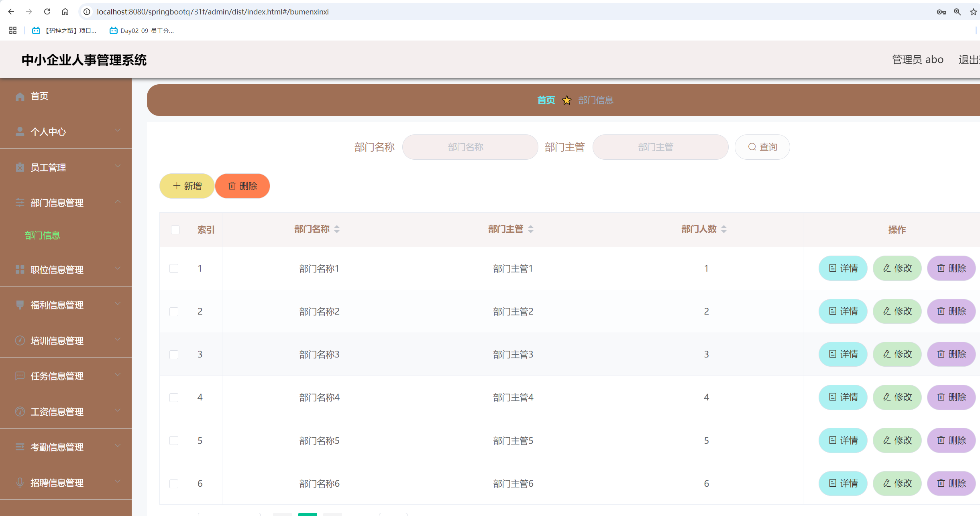Expand the 工资信息管理 sidebar menu
Viewport: 980px width, 516px height.
pos(66,411)
